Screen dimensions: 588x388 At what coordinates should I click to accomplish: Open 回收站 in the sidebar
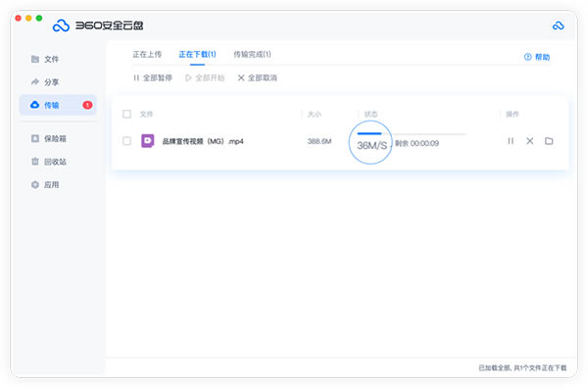point(49,162)
